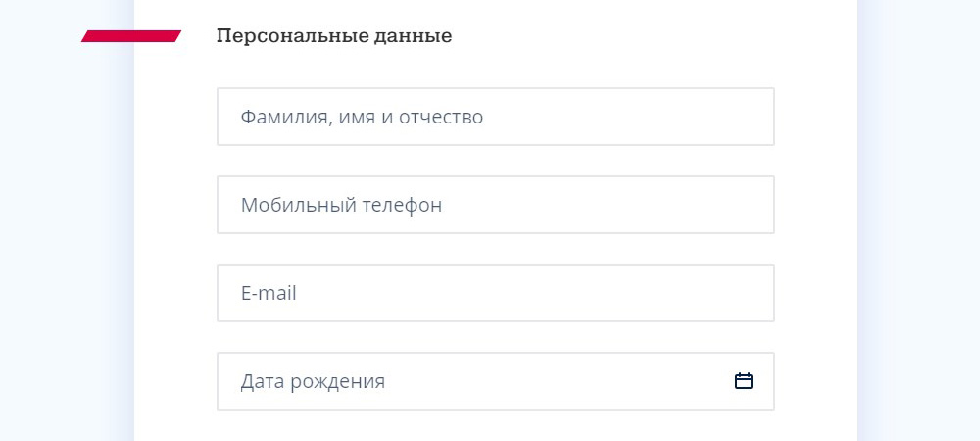Click the 'E-mail' placeholder text
The width and height of the screenshot is (980, 441).
click(268, 294)
